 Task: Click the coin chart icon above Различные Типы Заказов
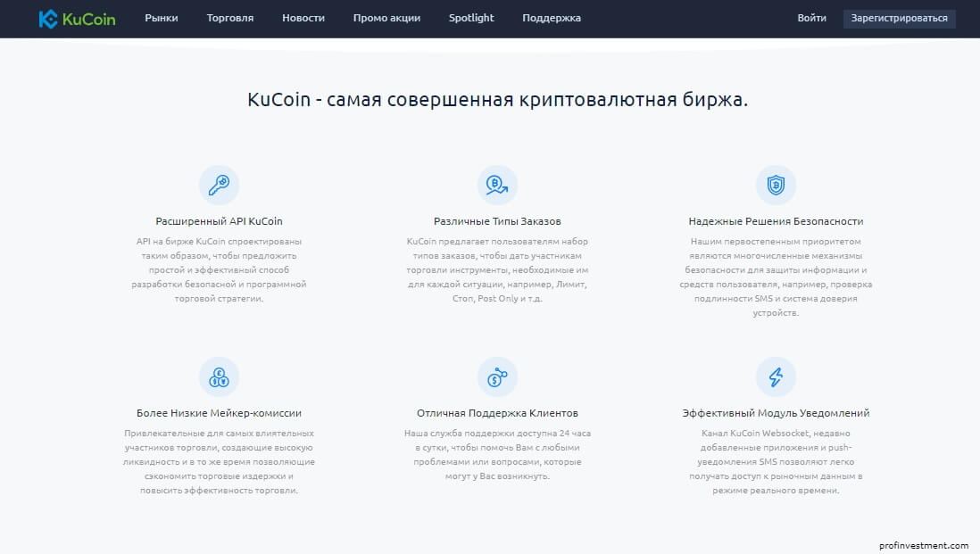tap(497, 185)
